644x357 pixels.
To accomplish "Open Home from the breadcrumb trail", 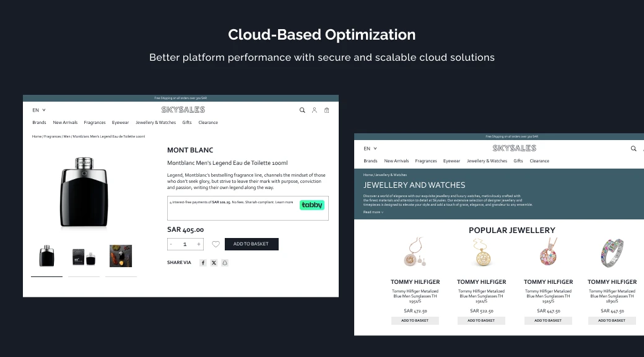I will (x=36, y=136).
